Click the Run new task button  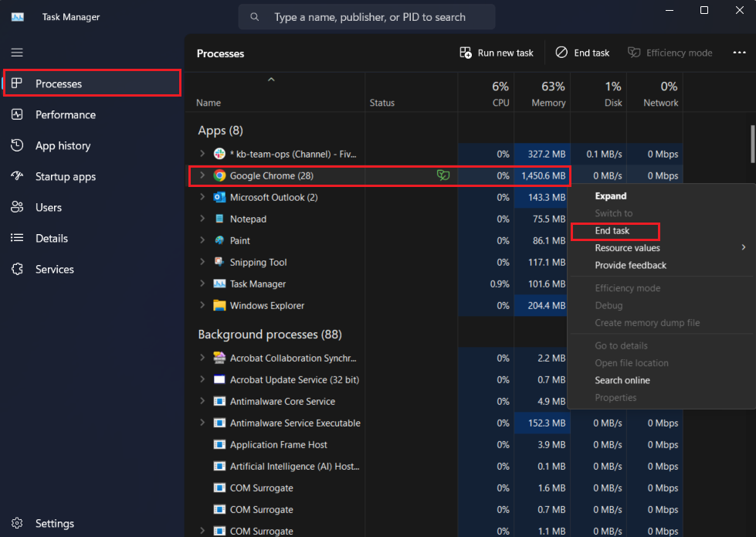tap(497, 53)
